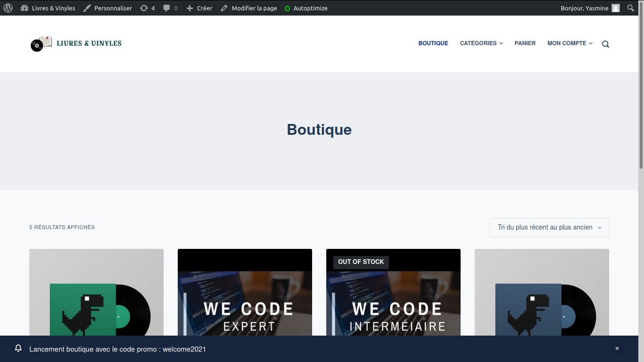The height and width of the screenshot is (362, 644).
Task: Click the Livres & Vinyles site logo
Action: coord(76,43)
